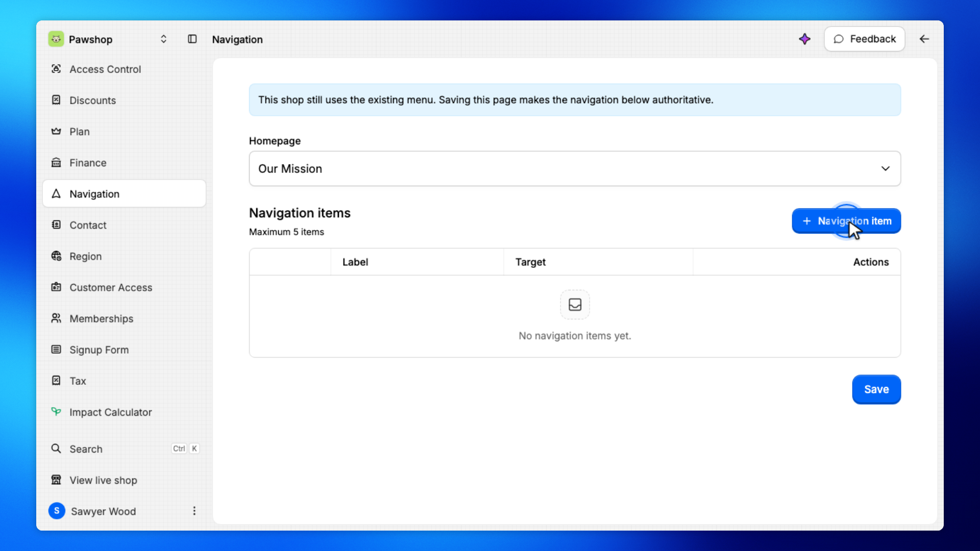Viewport: 980px width, 551px height.
Task: Select Navigation in the sidebar
Action: (124, 193)
